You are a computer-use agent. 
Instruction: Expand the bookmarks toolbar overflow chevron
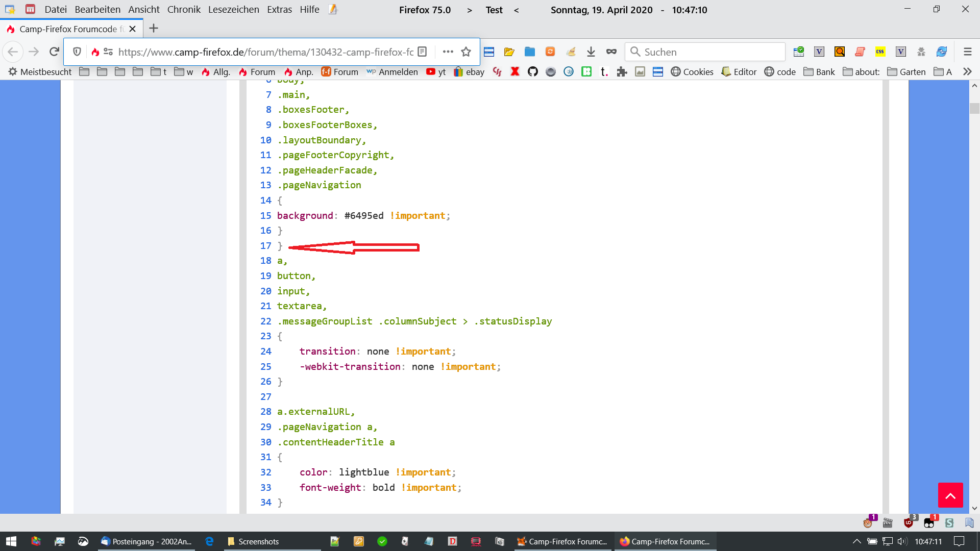967,72
